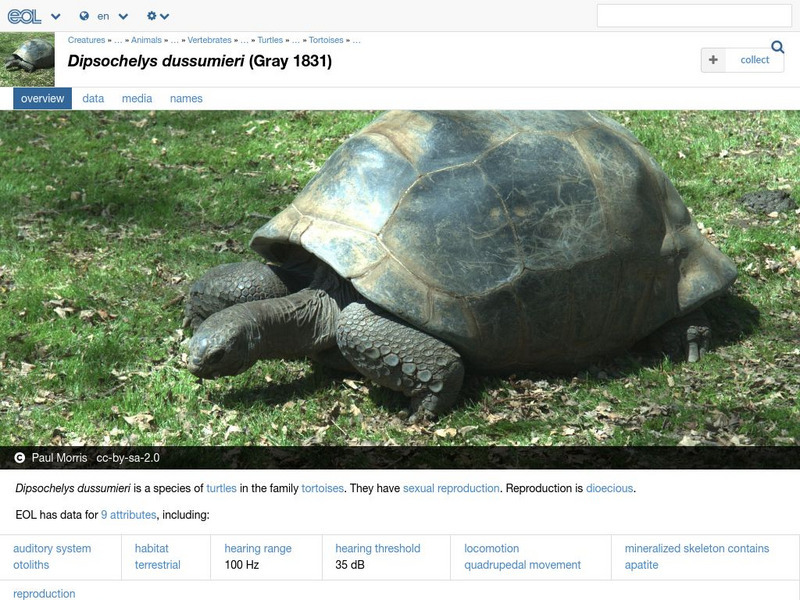The width and height of the screenshot is (800, 600).
Task: Click the Creatures breadcrumb link
Action: point(86,42)
